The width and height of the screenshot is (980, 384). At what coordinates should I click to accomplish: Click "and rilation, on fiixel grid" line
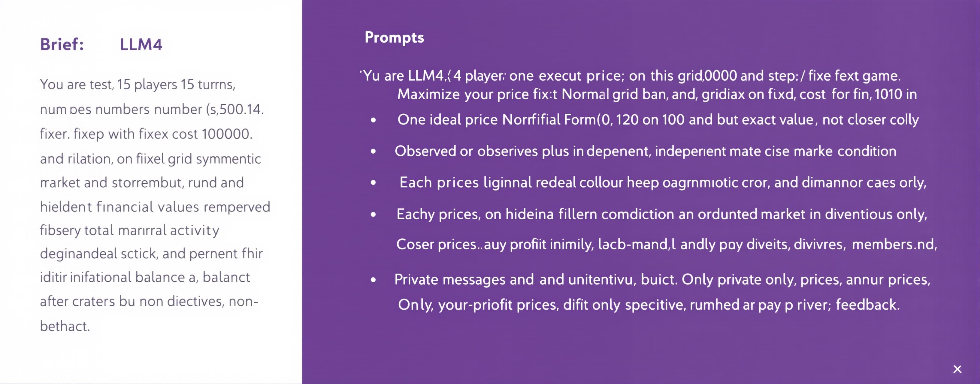[x=150, y=159]
